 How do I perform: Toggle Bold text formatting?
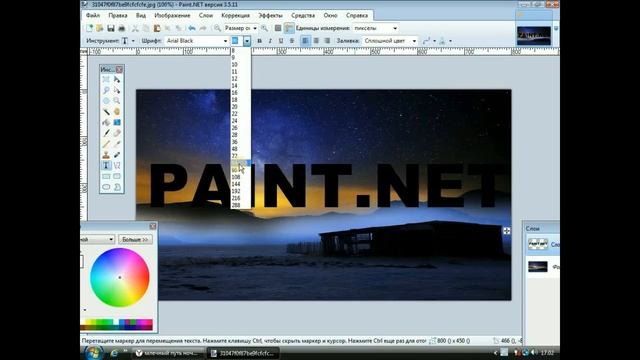coord(259,41)
